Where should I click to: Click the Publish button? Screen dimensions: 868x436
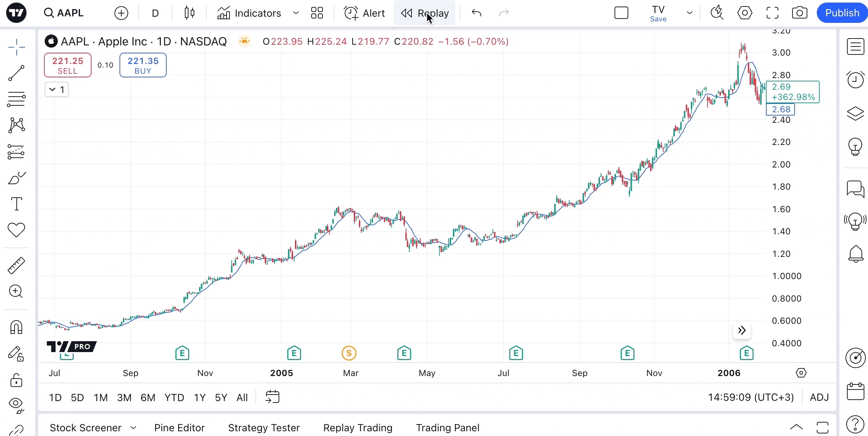pyautogui.click(x=842, y=13)
